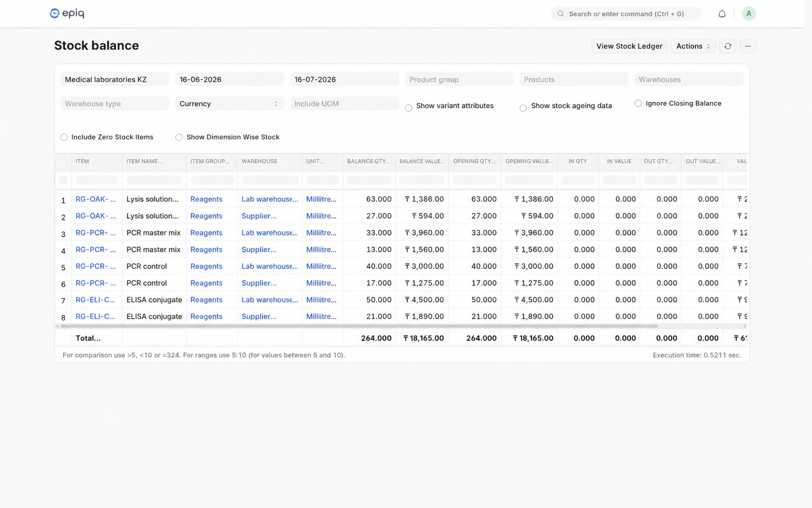
Task: Open the notifications bell
Action: tap(722, 14)
